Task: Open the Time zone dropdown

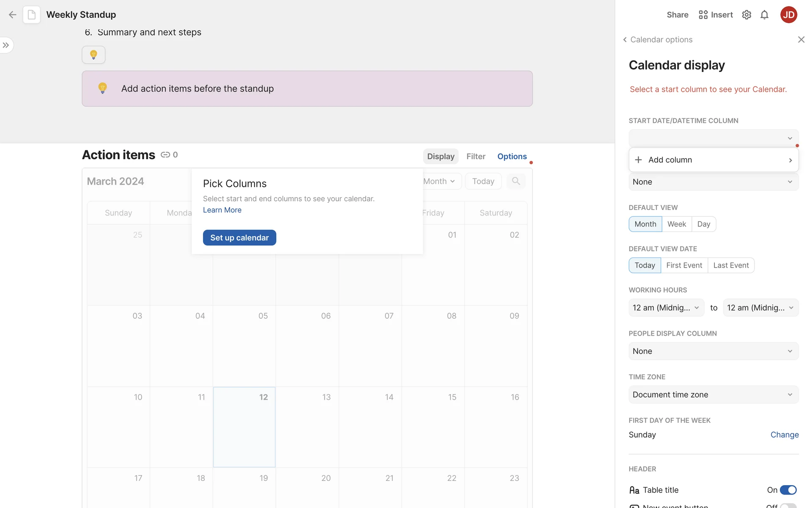Action: click(713, 395)
